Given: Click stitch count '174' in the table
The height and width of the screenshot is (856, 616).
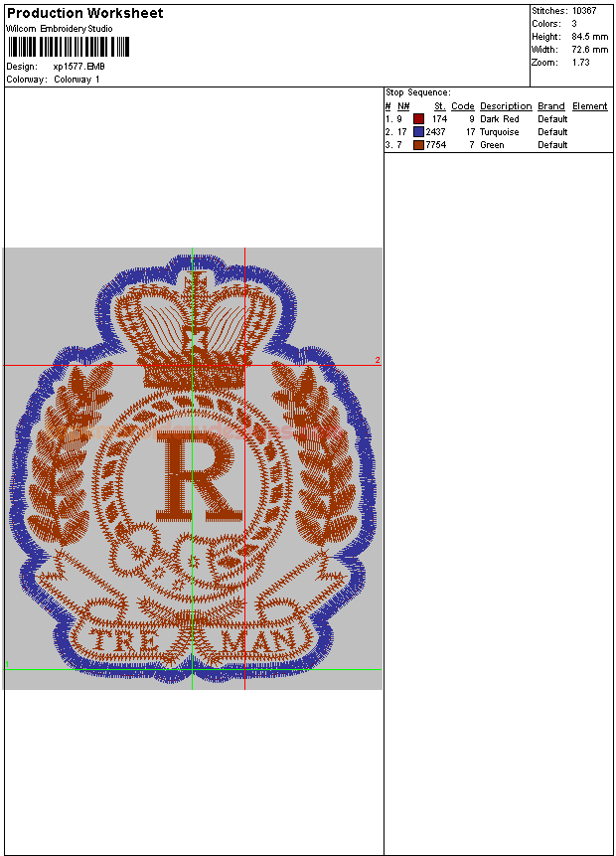Looking at the screenshot, I should 439,119.
